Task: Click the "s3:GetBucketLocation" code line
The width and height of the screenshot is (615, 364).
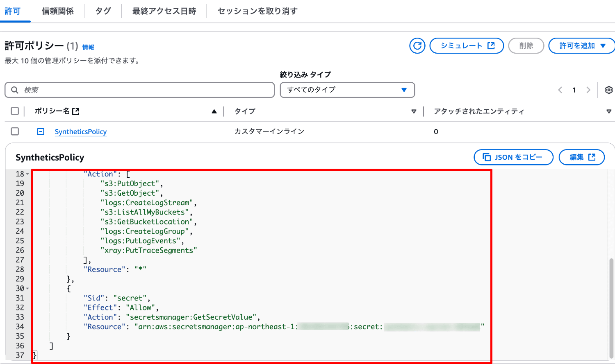Action: (149, 222)
